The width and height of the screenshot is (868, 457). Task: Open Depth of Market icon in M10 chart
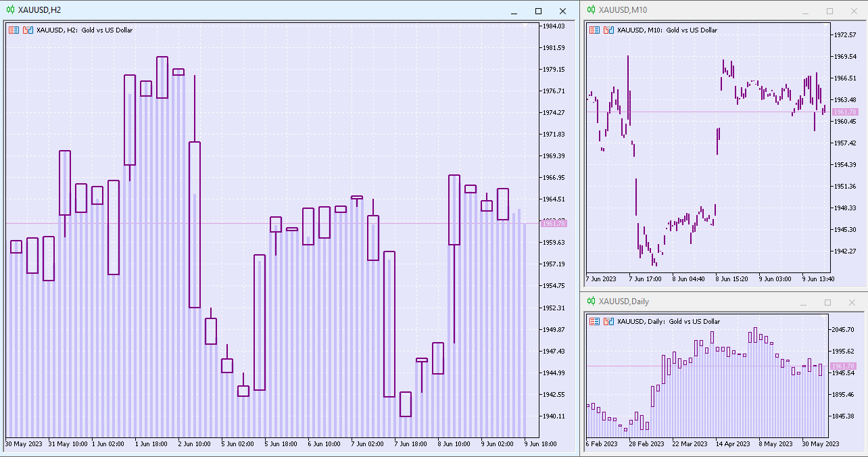(609, 30)
